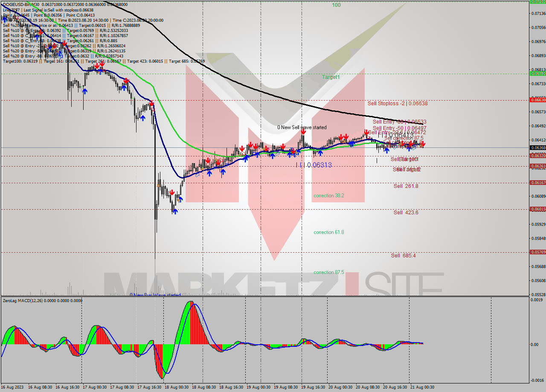Click the correction 61.8 green label
The height and width of the screenshot is (392, 546).
pyautogui.click(x=328, y=232)
